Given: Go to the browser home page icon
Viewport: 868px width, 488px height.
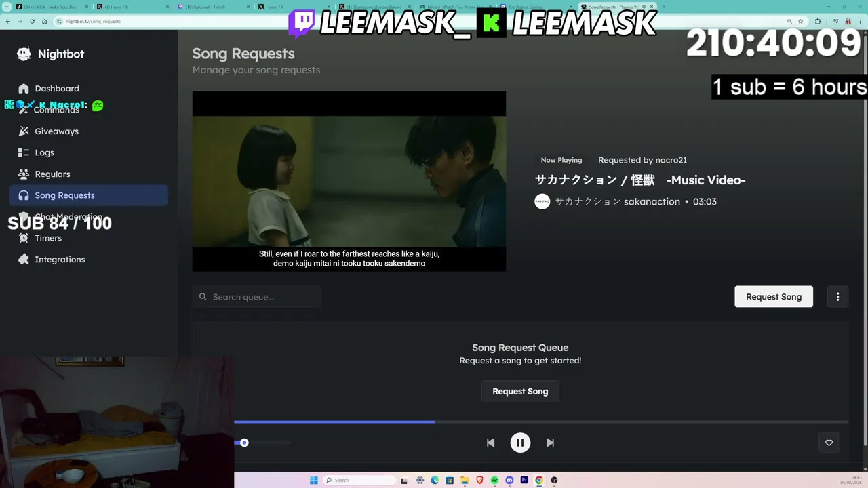Looking at the screenshot, I should (44, 21).
